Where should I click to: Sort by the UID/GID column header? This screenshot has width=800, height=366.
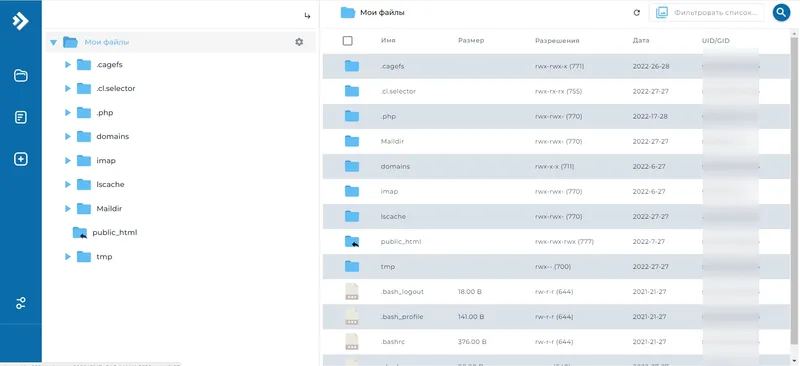(x=716, y=40)
